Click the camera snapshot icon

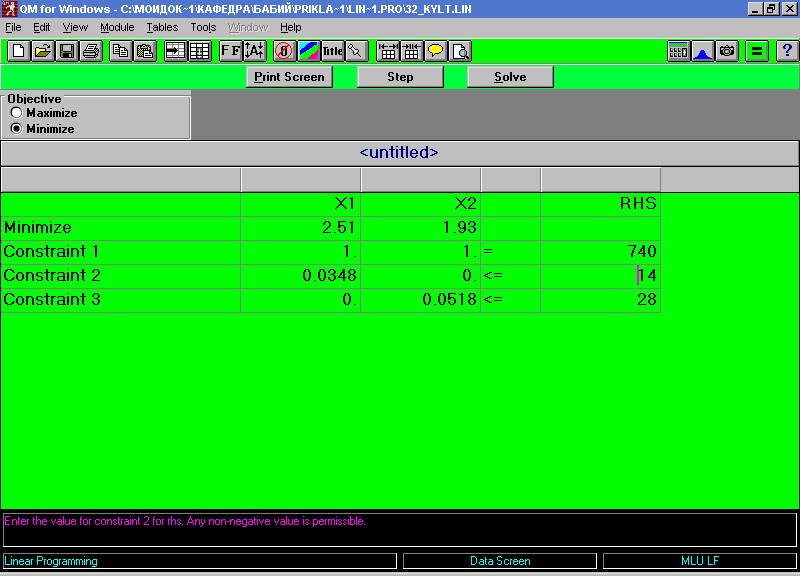pos(727,51)
